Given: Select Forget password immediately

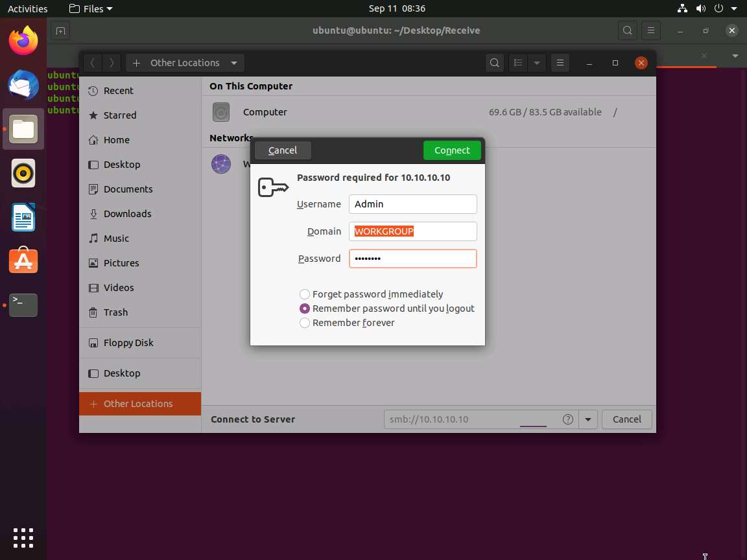Looking at the screenshot, I should (x=371, y=294).
